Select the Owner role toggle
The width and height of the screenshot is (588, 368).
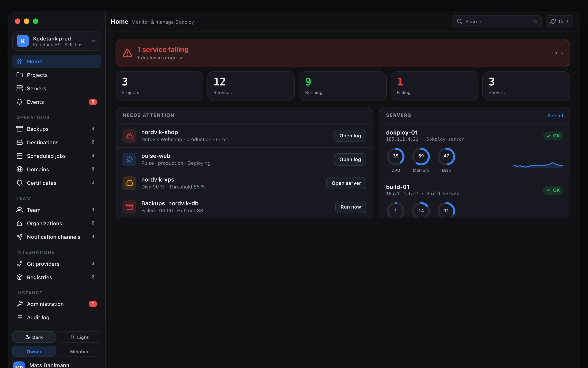click(x=34, y=351)
